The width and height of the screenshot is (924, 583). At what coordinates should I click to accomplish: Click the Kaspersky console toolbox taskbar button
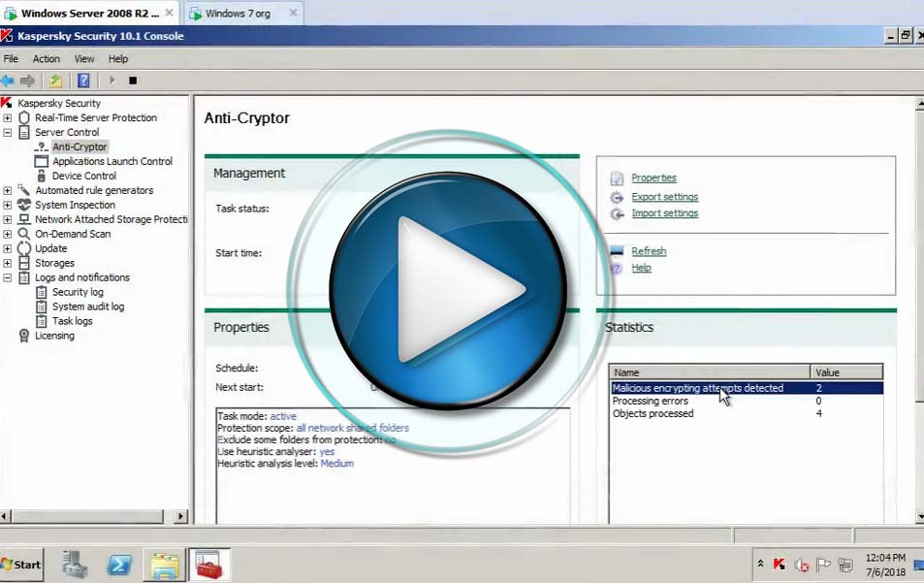(208, 565)
